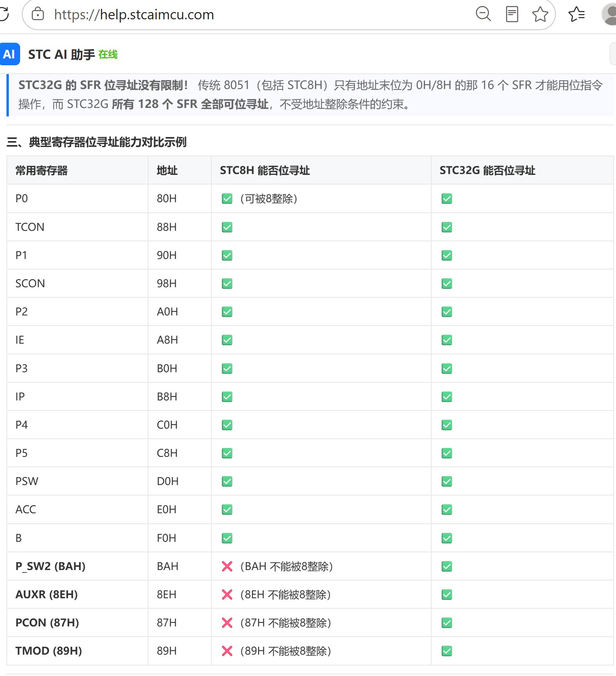Click the note (8EH 不能被8整除)
616x676 pixels.
285,595
